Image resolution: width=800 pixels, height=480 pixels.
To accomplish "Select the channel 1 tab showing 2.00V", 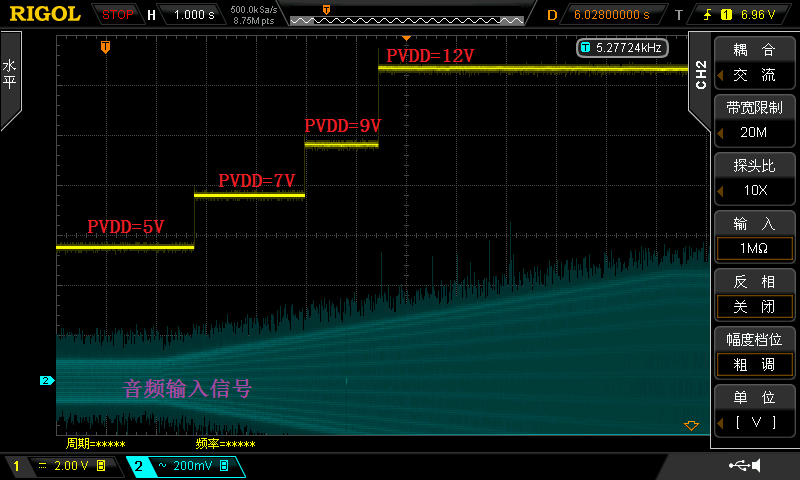I will [x=62, y=466].
